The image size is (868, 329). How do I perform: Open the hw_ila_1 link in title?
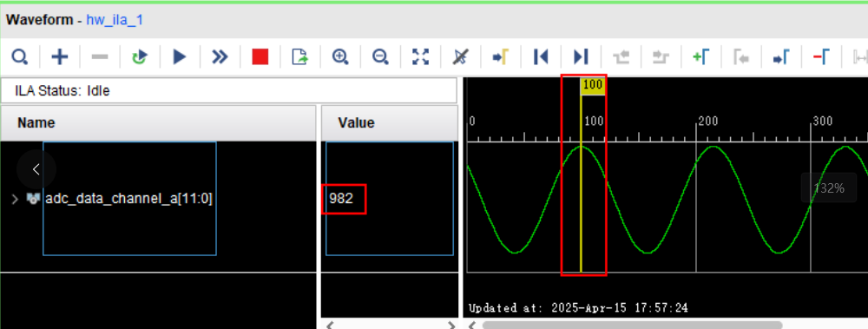pyautogui.click(x=115, y=21)
